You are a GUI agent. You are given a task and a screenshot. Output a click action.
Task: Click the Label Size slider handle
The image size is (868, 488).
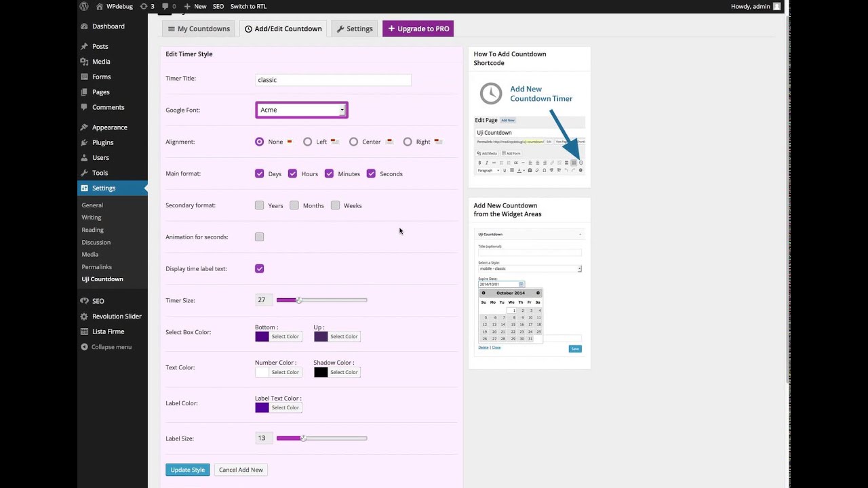tap(304, 439)
